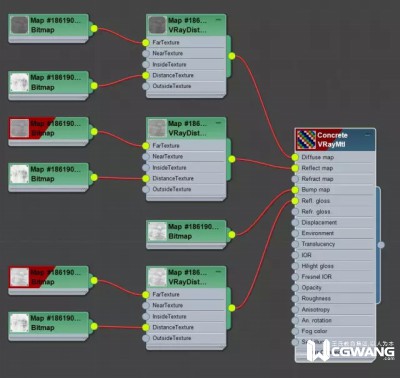400x378 pixels.
Task: Collapse the VRayDist node feeding Diffuse map
Action: (218, 20)
